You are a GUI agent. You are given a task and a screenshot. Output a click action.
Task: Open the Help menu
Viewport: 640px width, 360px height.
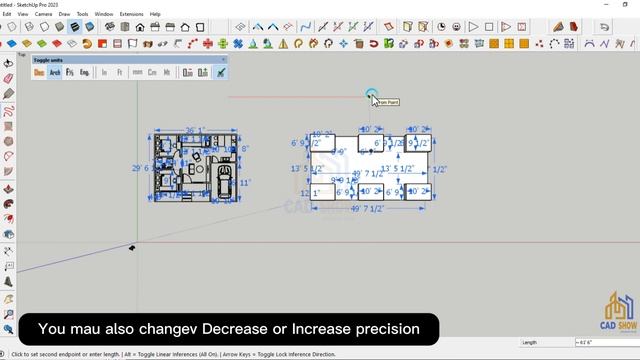pyautogui.click(x=155, y=14)
